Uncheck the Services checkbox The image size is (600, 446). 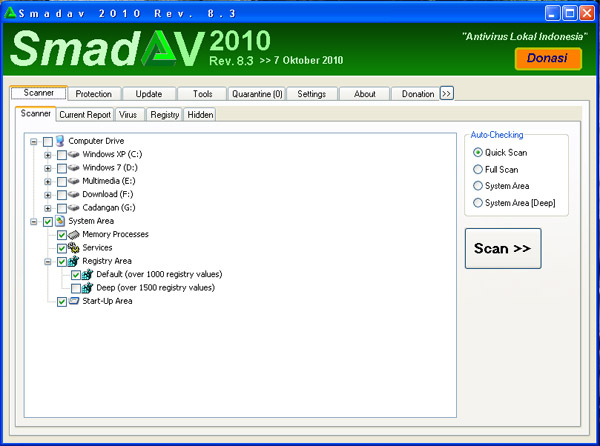[62, 249]
